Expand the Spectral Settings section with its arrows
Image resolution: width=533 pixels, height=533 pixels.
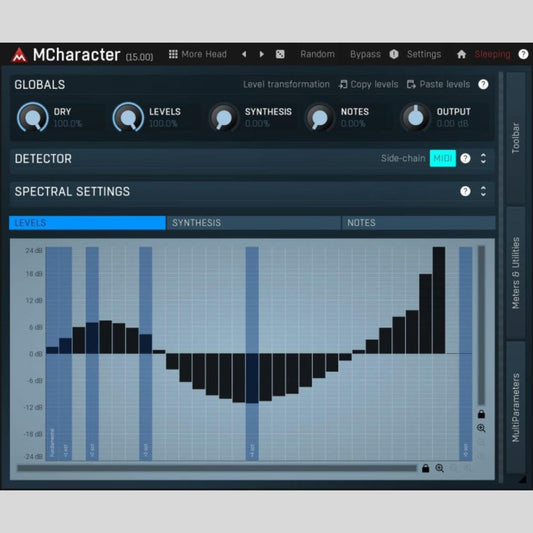point(483,191)
